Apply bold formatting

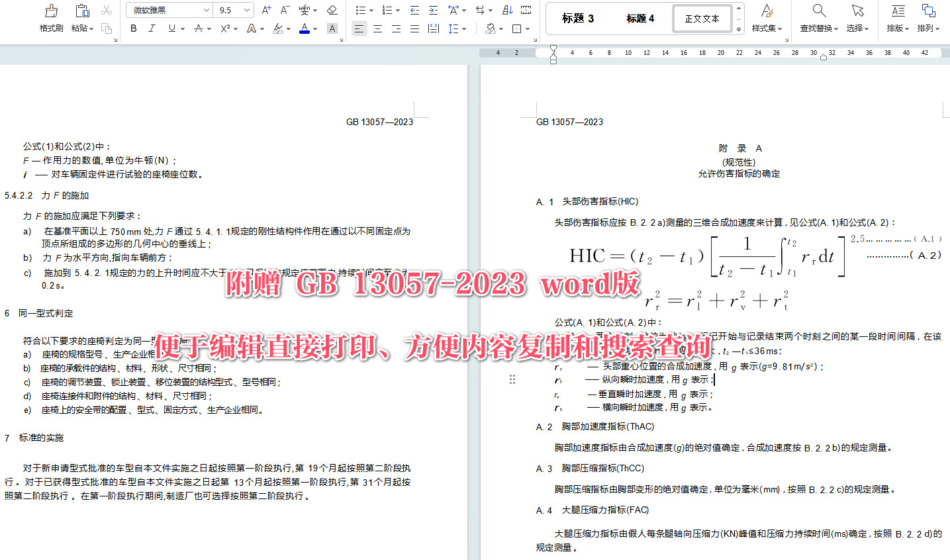point(133,28)
